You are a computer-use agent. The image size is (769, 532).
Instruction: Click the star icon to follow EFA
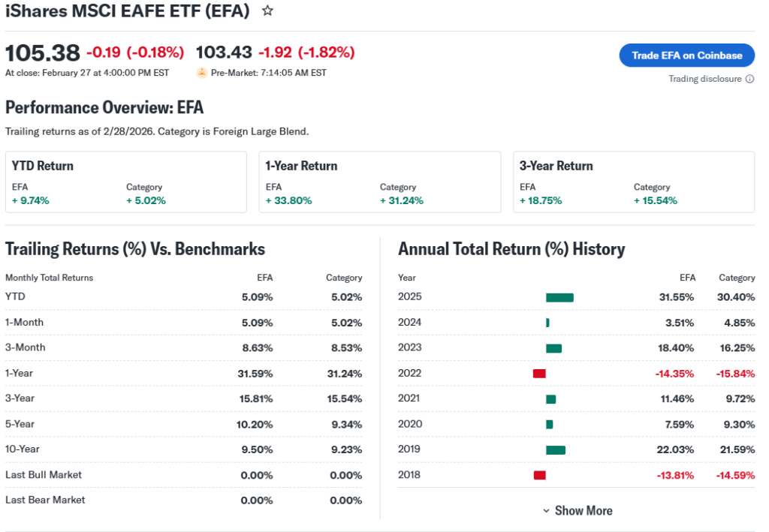[267, 11]
